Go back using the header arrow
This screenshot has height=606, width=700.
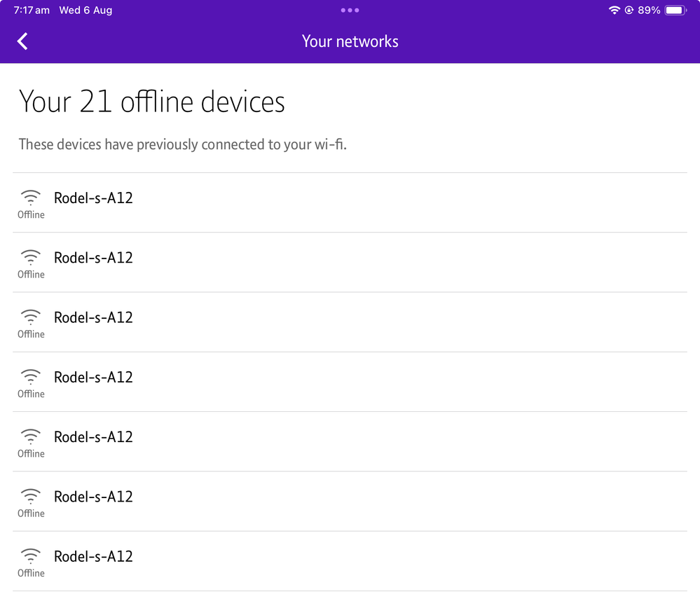(x=22, y=41)
